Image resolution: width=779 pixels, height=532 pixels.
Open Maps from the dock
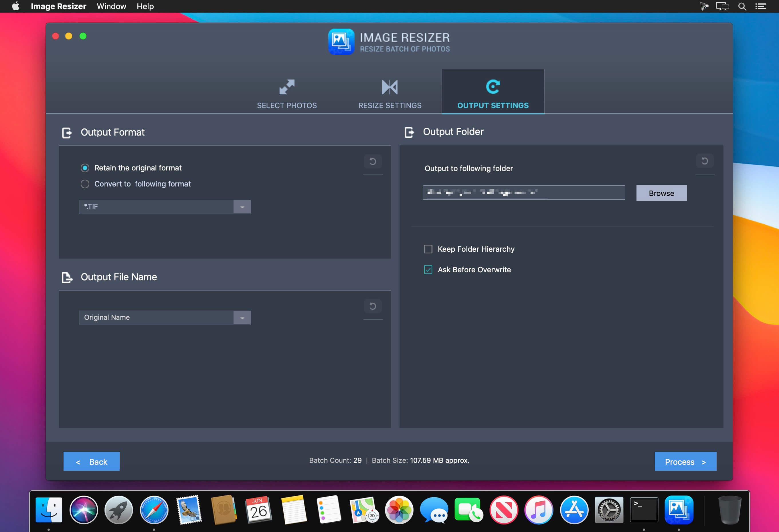click(364, 510)
